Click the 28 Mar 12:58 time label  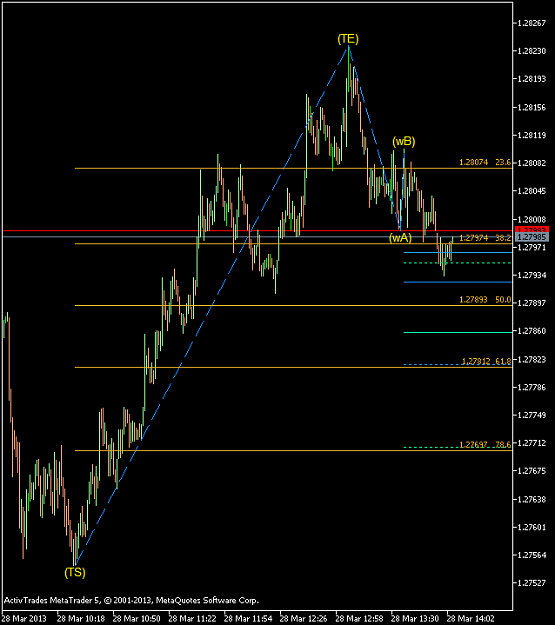click(x=359, y=619)
